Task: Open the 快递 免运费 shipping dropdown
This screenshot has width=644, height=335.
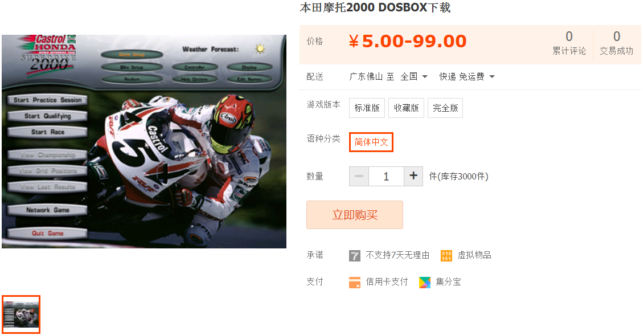Action: click(467, 76)
